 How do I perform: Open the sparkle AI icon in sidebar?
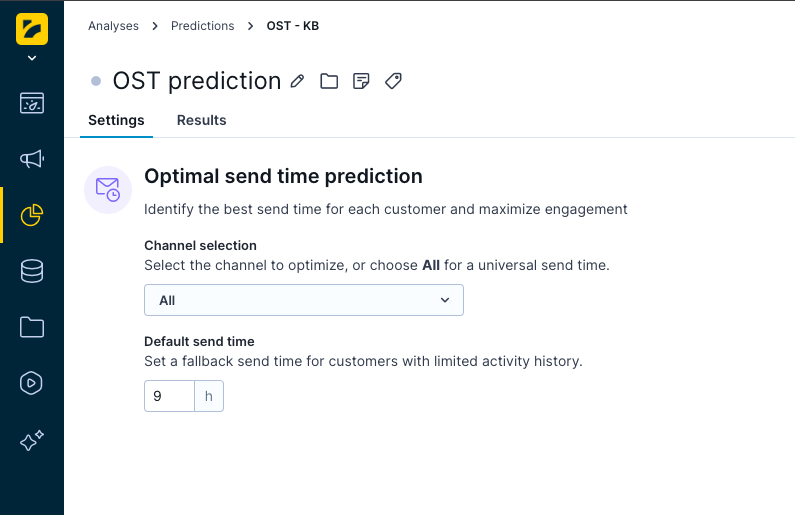tap(32, 440)
